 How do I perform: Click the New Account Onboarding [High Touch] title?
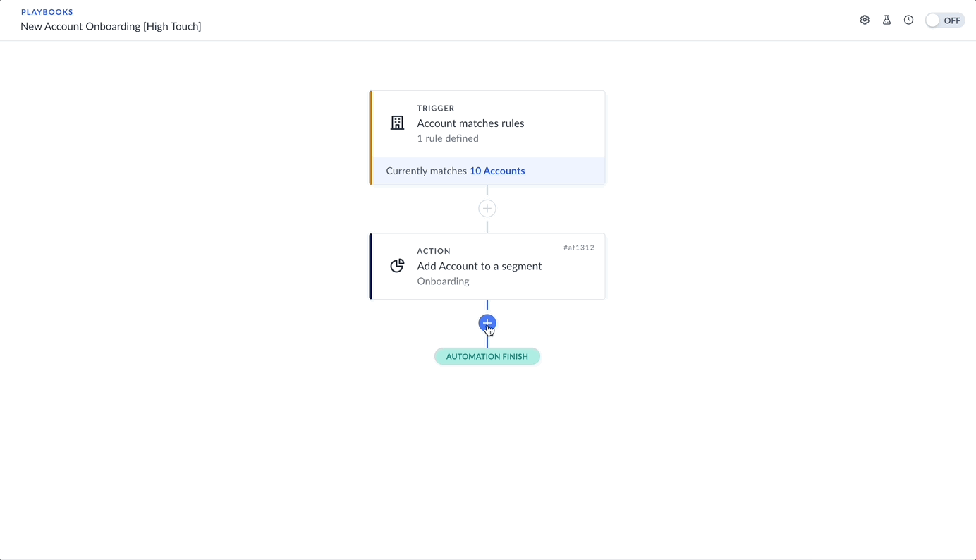(x=111, y=26)
